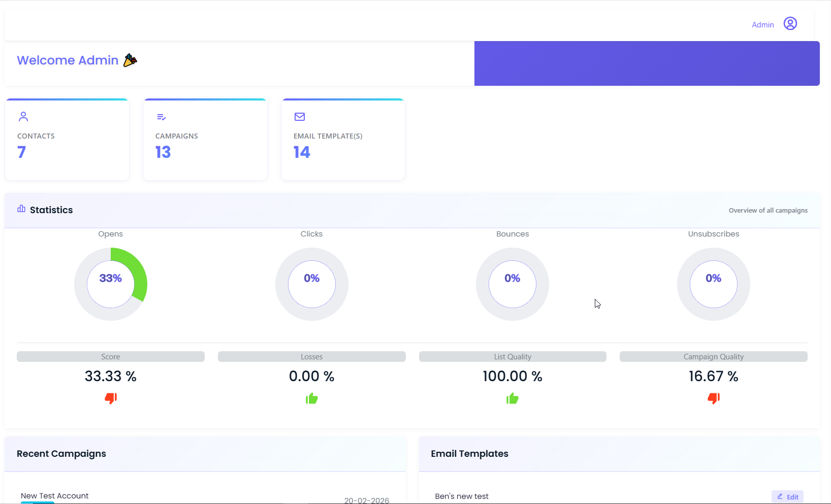This screenshot has width=831, height=504.
Task: Click the Recent Campaigns section header
Action: (x=61, y=454)
